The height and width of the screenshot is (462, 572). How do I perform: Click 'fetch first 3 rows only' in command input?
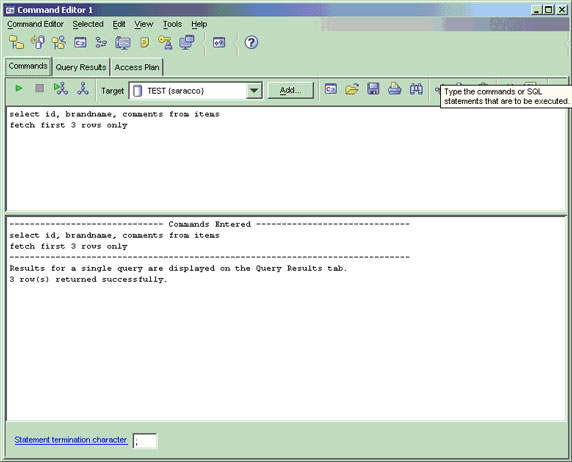point(69,125)
